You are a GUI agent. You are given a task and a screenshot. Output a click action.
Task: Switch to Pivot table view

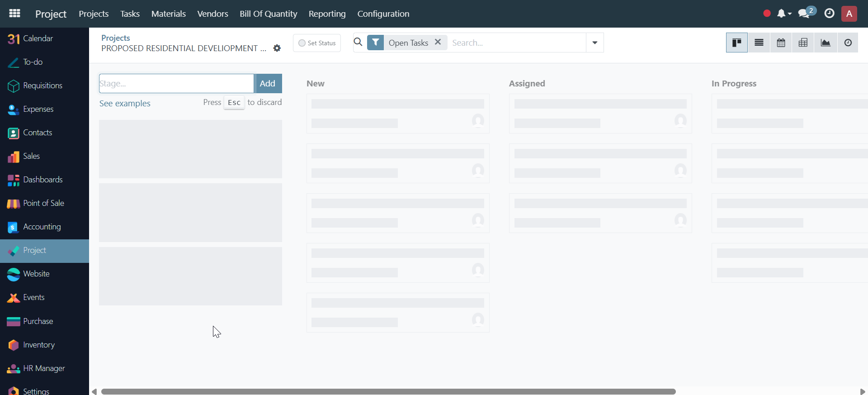[x=803, y=43]
